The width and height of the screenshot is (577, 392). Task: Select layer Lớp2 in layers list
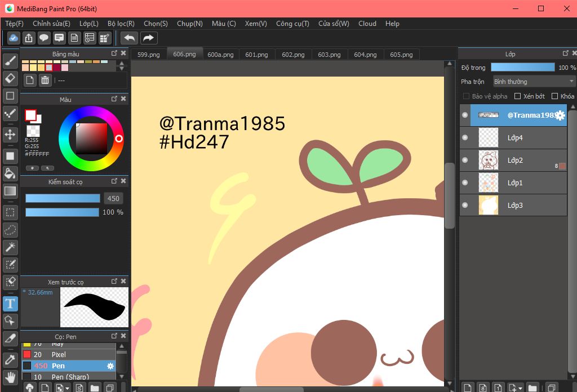tap(513, 160)
